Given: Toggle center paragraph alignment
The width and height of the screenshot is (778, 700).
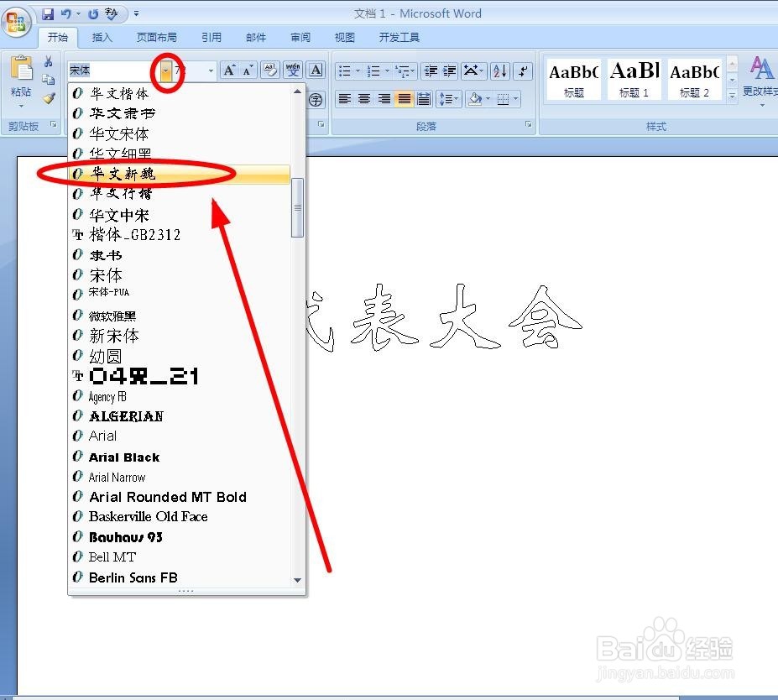Looking at the screenshot, I should (363, 98).
